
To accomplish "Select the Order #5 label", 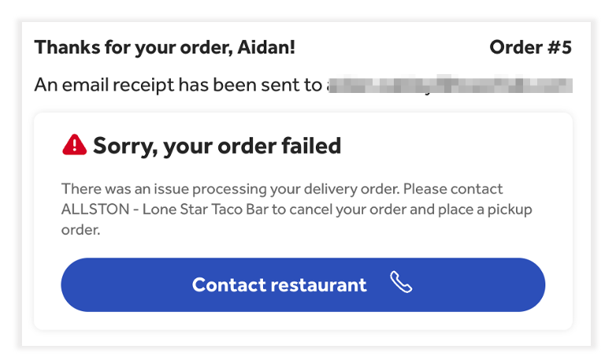I will pyautogui.click(x=530, y=47).
